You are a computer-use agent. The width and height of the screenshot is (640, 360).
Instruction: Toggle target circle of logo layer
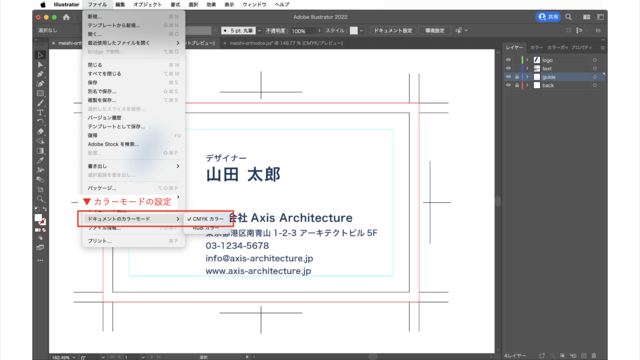595,60
